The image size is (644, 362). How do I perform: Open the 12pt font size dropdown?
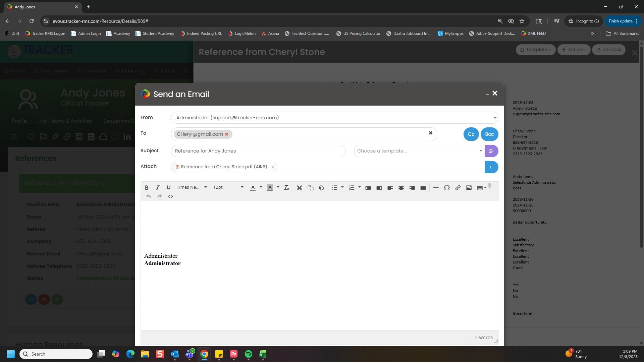click(x=228, y=187)
